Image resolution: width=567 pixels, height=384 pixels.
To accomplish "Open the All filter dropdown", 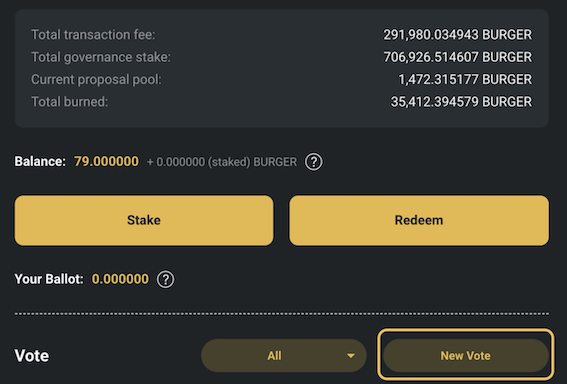I will 284,355.
